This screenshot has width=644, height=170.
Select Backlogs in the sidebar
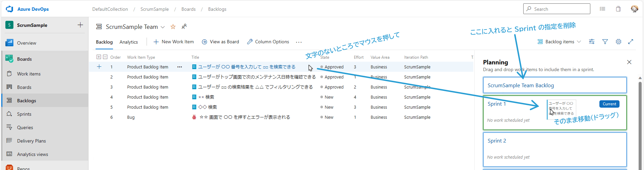45,101
